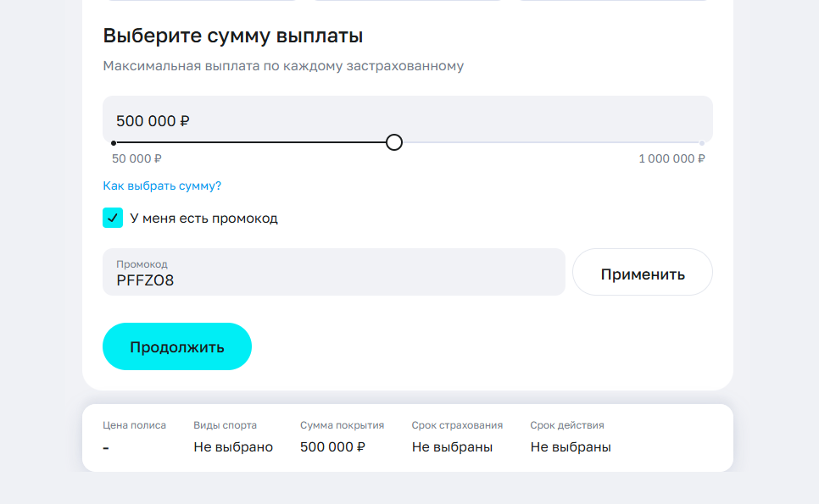Click the 'Максимальная выплата по каждому застрахованному' subtitle
This screenshot has width=819, height=504.
click(x=283, y=66)
